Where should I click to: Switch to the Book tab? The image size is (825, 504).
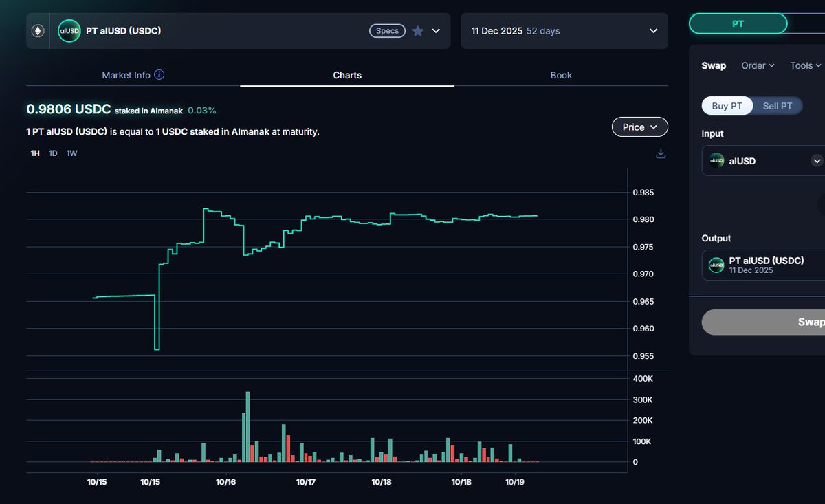pyautogui.click(x=561, y=75)
